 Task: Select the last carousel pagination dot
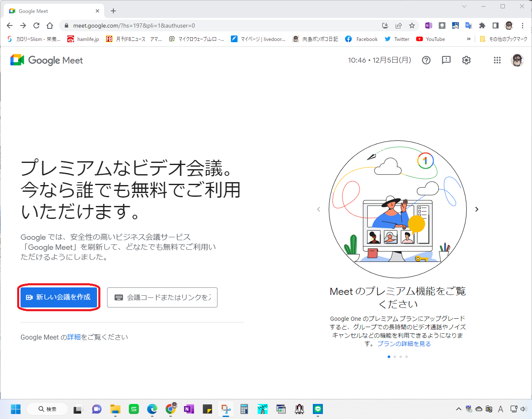(407, 357)
